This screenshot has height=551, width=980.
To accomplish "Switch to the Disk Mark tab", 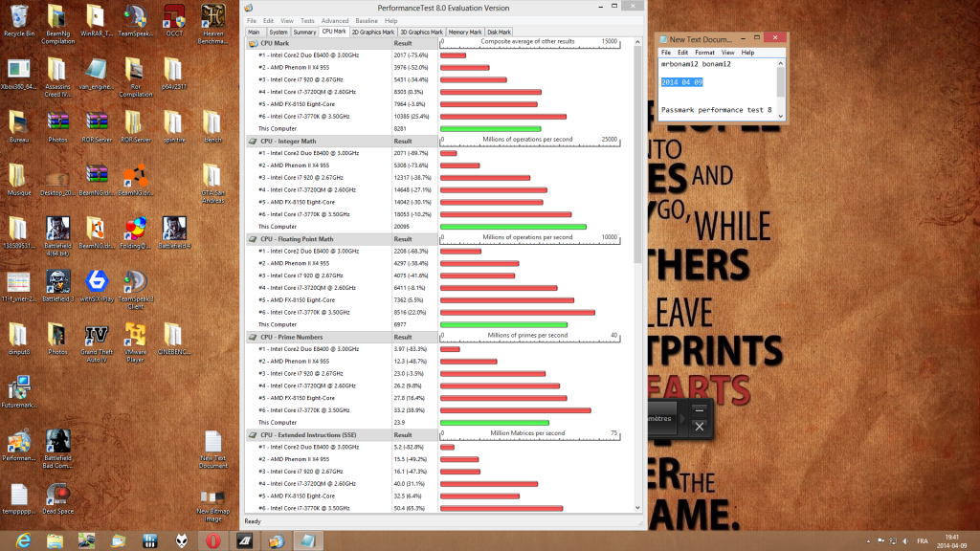I will point(499,32).
